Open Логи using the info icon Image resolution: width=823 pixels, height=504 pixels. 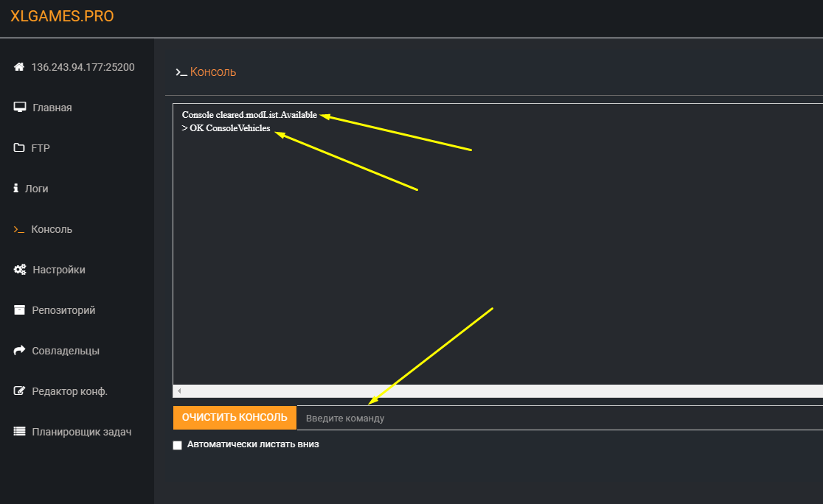click(16, 189)
